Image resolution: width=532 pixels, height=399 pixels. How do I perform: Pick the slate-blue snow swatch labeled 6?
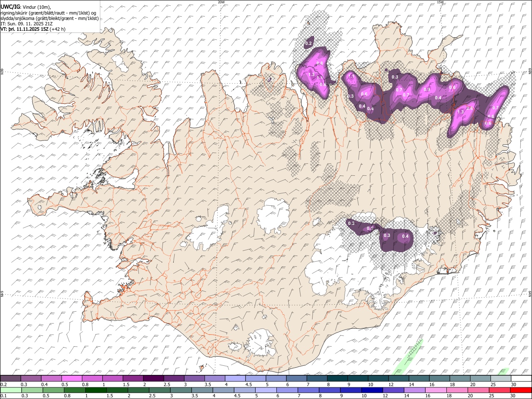[296, 378]
